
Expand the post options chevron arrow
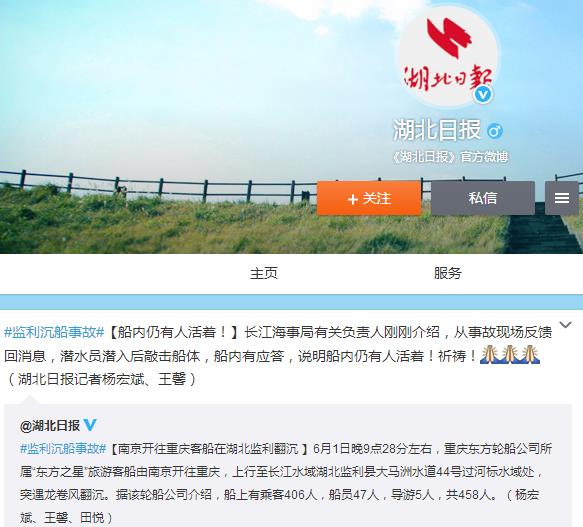tap(566, 325)
